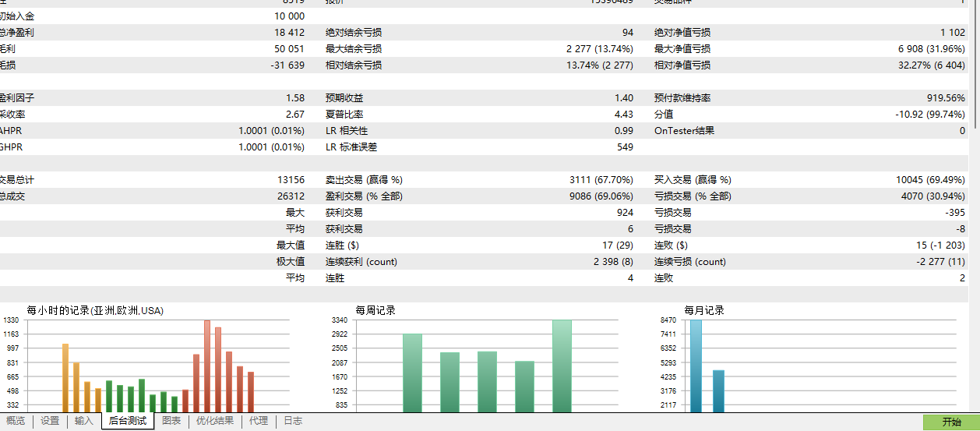Open the 日志 tab
The width and height of the screenshot is (980, 431).
pos(293,421)
